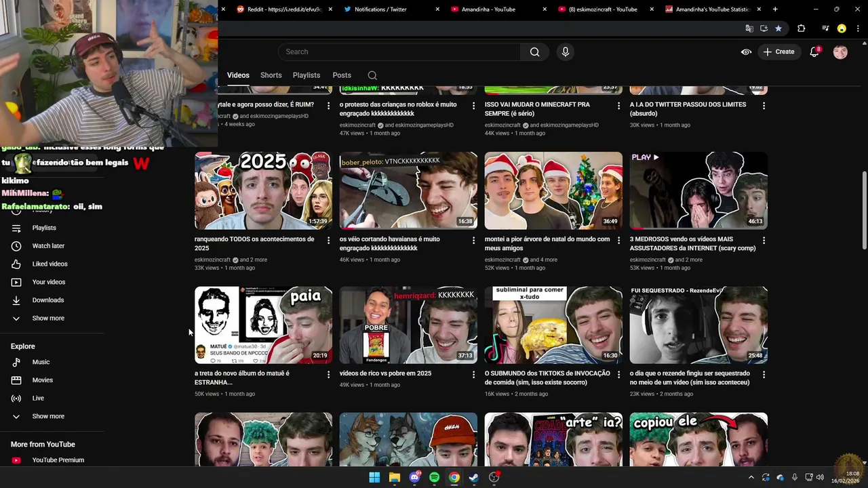Open Windows Start menu

[x=374, y=477]
